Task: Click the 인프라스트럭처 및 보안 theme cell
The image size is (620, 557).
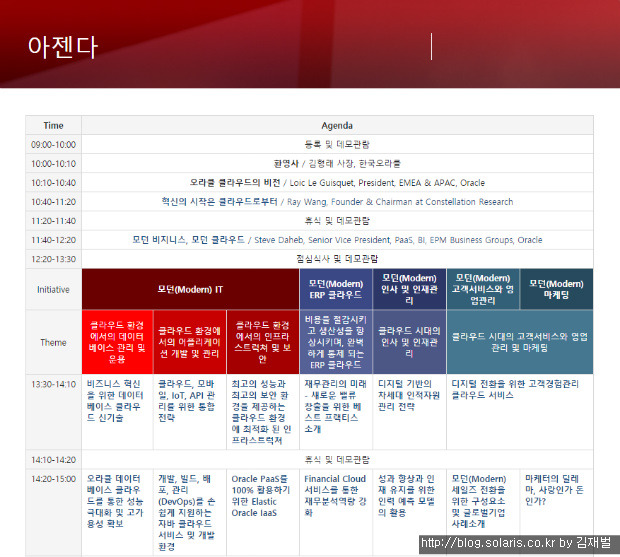Action: (x=263, y=342)
